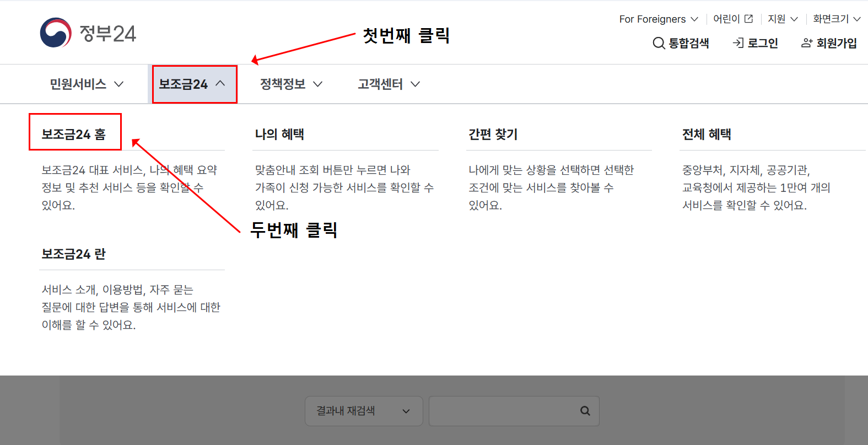Click the 보조금24 홈 link

[x=74, y=134]
